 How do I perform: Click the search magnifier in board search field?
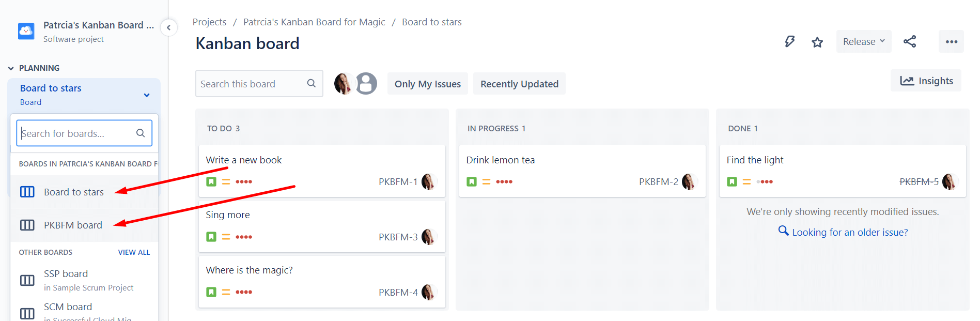click(311, 83)
